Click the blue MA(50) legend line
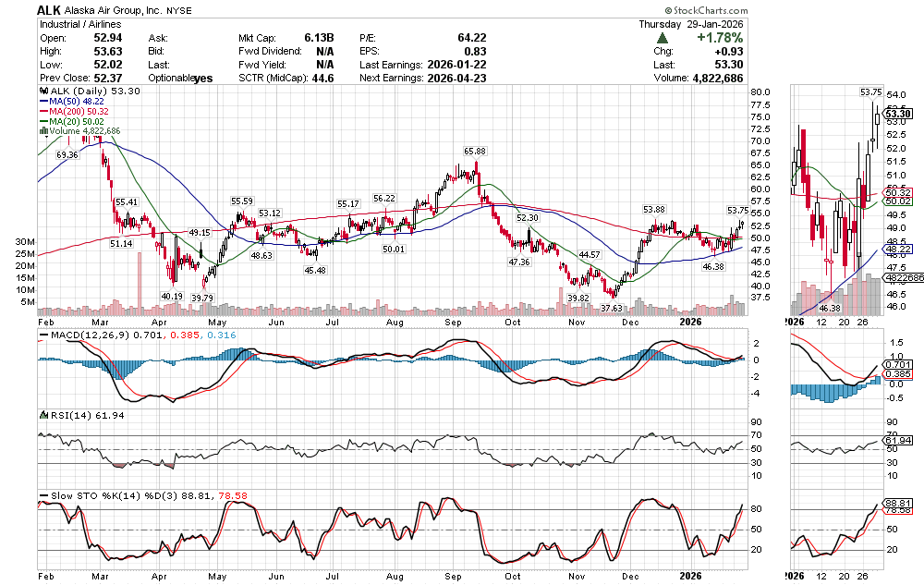Image resolution: width=924 pixels, height=585 pixels. [43, 102]
